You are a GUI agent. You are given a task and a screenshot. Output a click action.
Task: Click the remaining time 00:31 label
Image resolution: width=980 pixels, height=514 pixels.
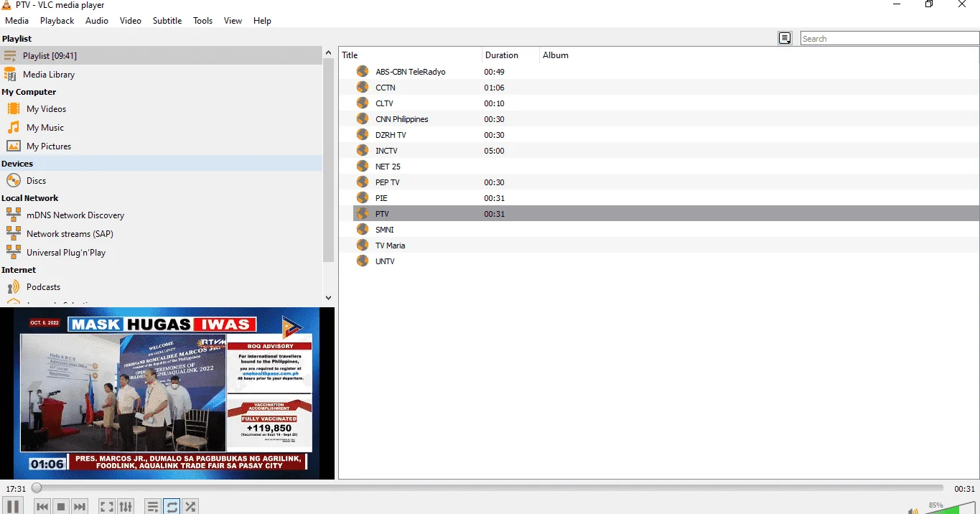click(x=964, y=489)
